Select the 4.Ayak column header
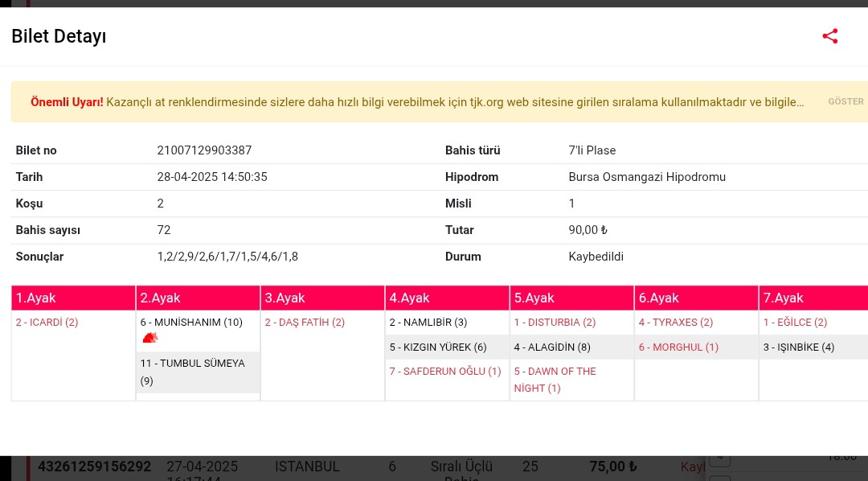 (x=448, y=298)
